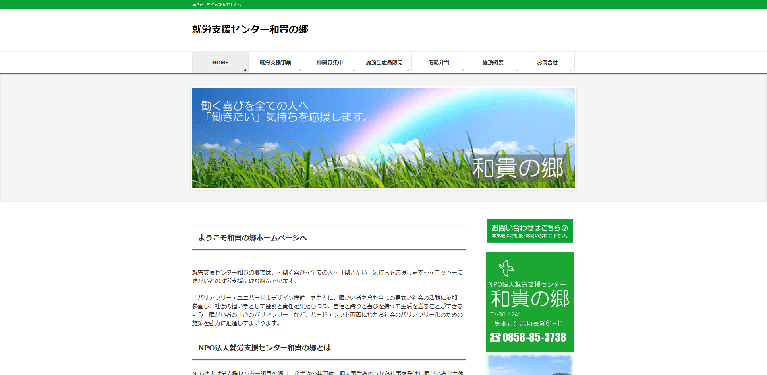Select the HOME navigation menu item

220,63
